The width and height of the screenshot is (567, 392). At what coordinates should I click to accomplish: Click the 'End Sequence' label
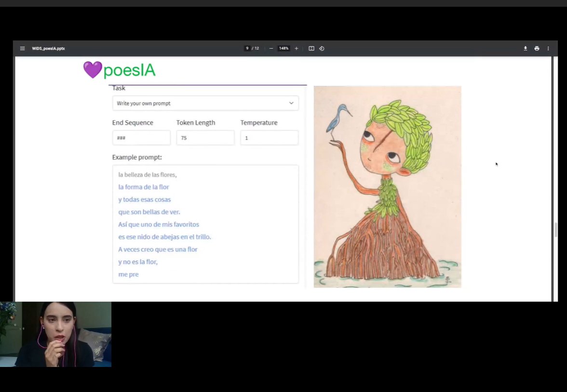point(133,122)
